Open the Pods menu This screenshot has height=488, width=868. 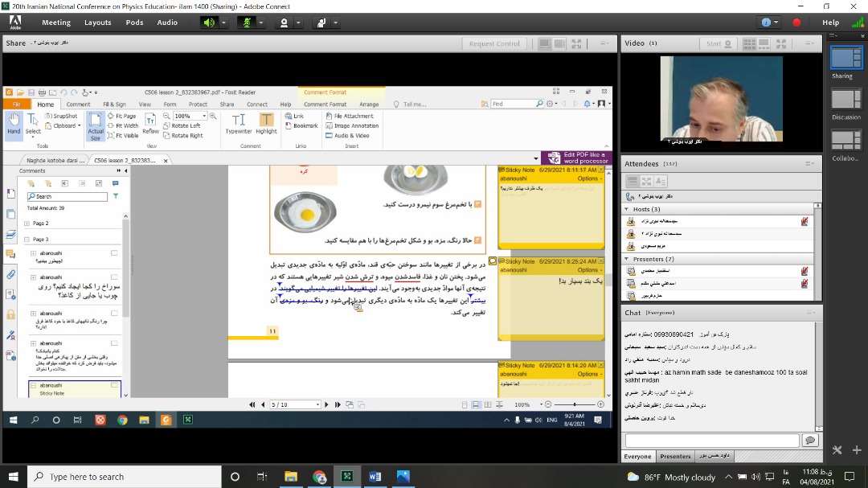134,23
